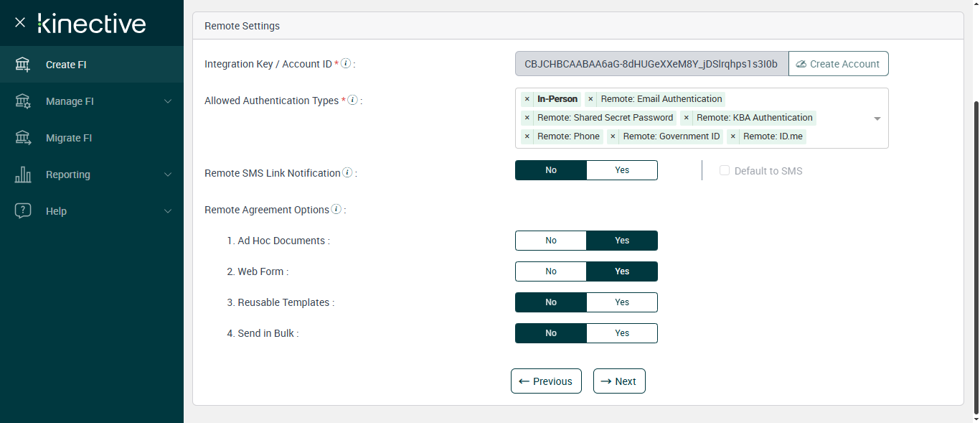
Task: Click the Integration Key input field
Action: [x=651, y=64]
